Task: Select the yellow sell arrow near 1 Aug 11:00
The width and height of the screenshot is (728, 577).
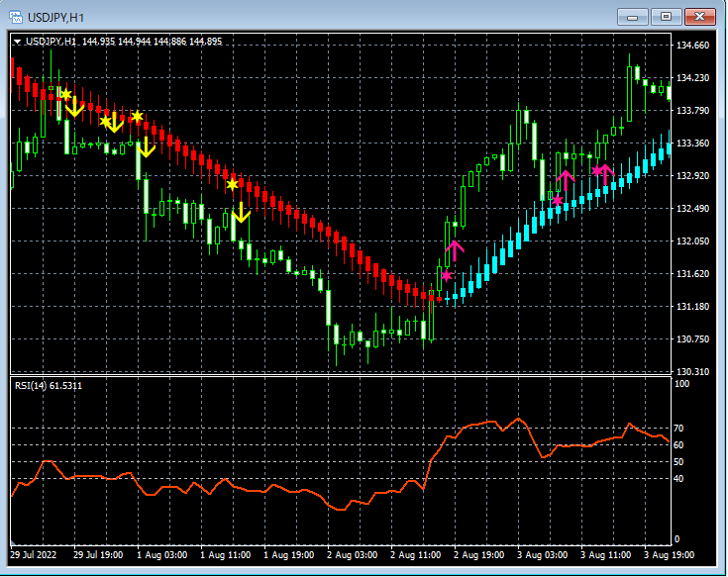Action: pos(241,213)
